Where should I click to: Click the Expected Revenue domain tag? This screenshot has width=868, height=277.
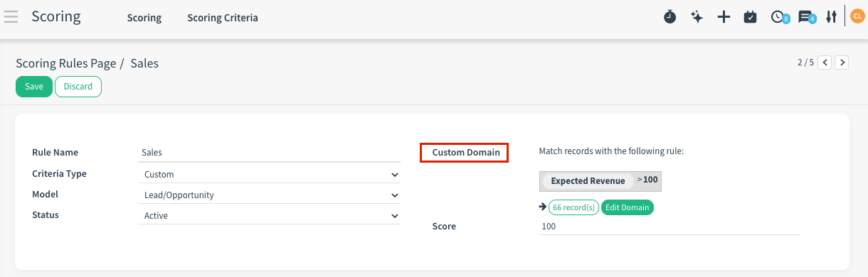tap(588, 181)
